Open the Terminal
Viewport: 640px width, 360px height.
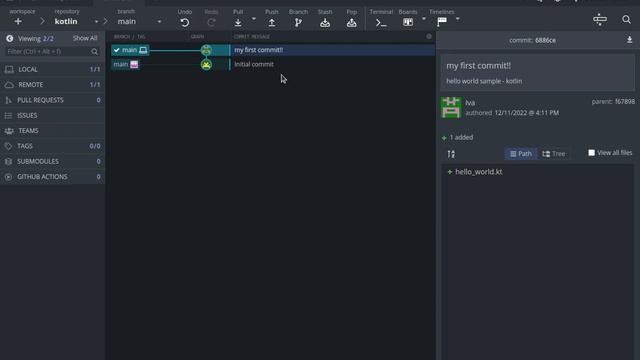pos(381,22)
